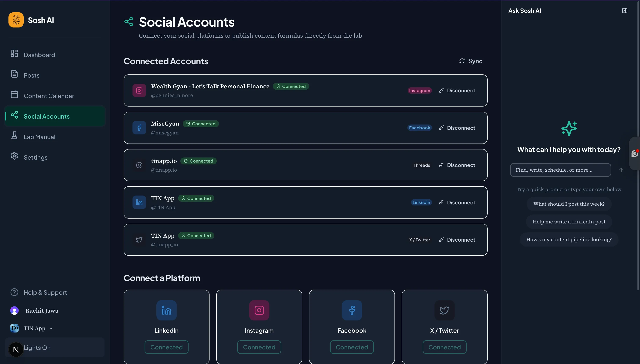
Task: Toggle the Lights On theme switch
Action: pos(55,348)
